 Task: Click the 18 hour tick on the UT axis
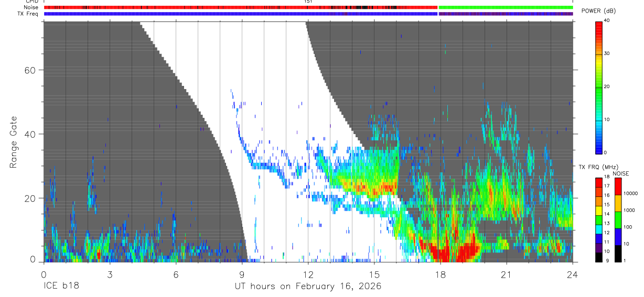[441, 274]
